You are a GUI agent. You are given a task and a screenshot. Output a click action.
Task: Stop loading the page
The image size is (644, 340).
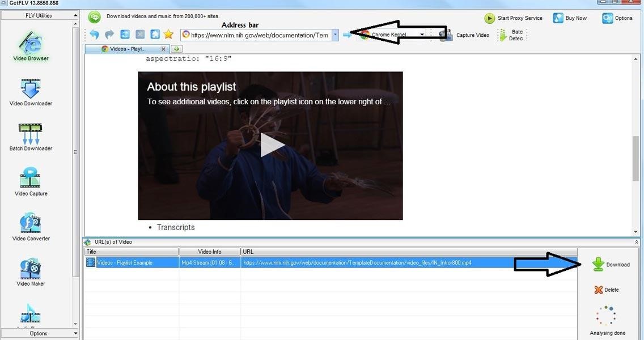(140, 35)
